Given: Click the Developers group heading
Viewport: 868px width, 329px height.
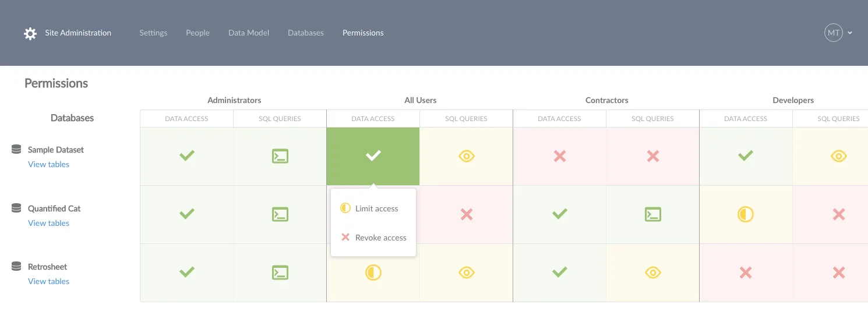Looking at the screenshot, I should [x=793, y=100].
